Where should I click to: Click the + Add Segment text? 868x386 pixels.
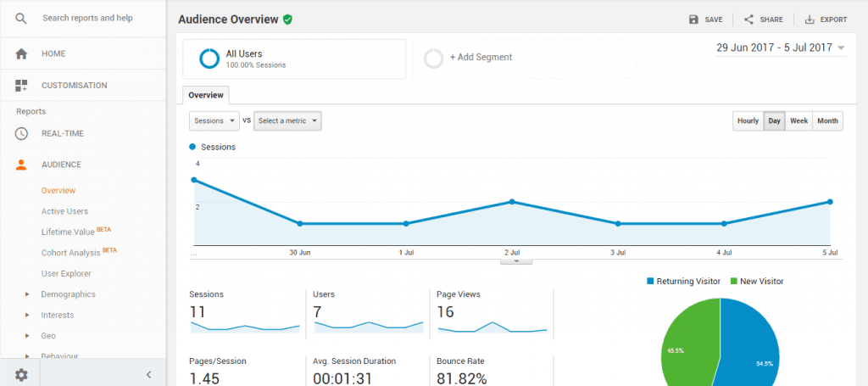pos(481,57)
